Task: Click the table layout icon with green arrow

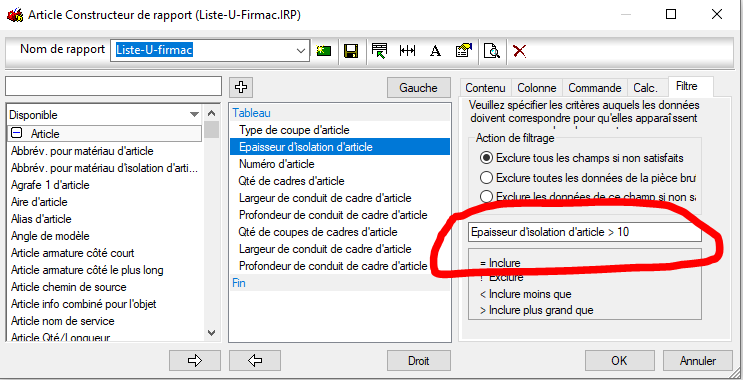Action: pyautogui.click(x=379, y=51)
